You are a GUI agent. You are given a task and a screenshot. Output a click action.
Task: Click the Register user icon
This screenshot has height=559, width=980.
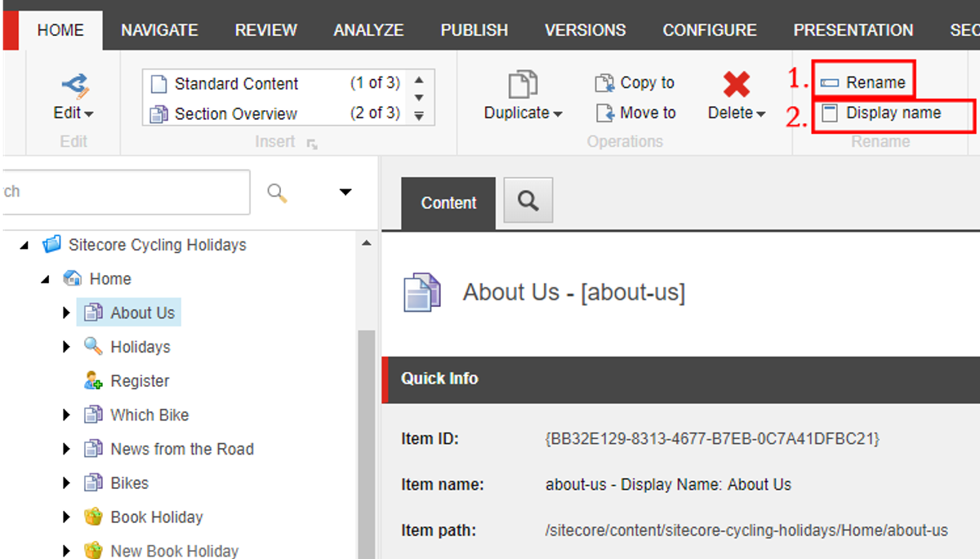click(x=94, y=380)
